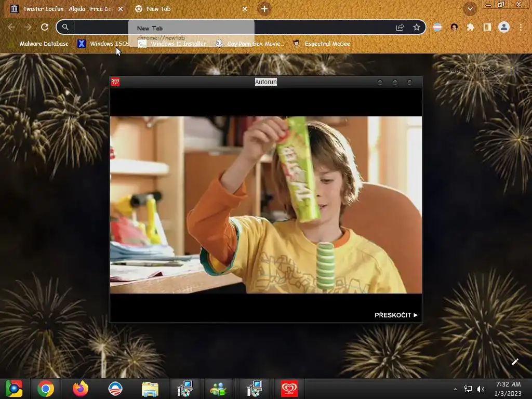Toggle the Chrome side panel

click(487, 27)
